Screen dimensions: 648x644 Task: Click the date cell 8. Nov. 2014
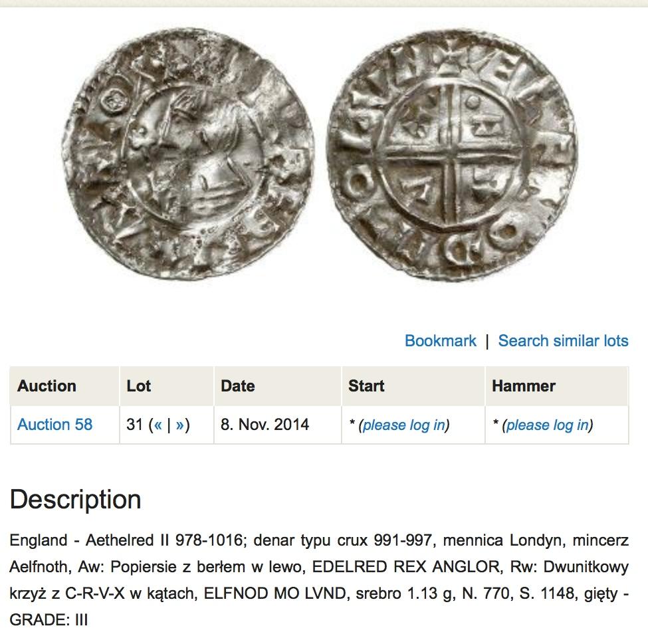coord(265,425)
